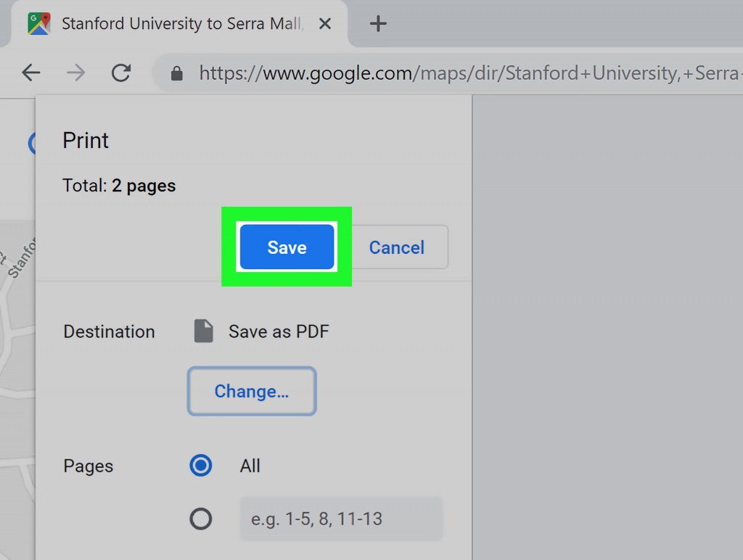This screenshot has width=743, height=560.
Task: Go back to the previous page
Action: tap(31, 73)
